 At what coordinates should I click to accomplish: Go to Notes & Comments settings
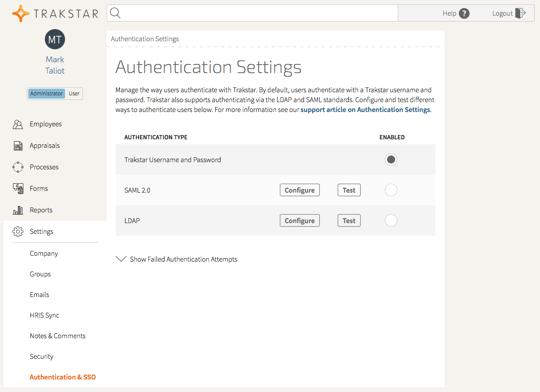point(57,336)
